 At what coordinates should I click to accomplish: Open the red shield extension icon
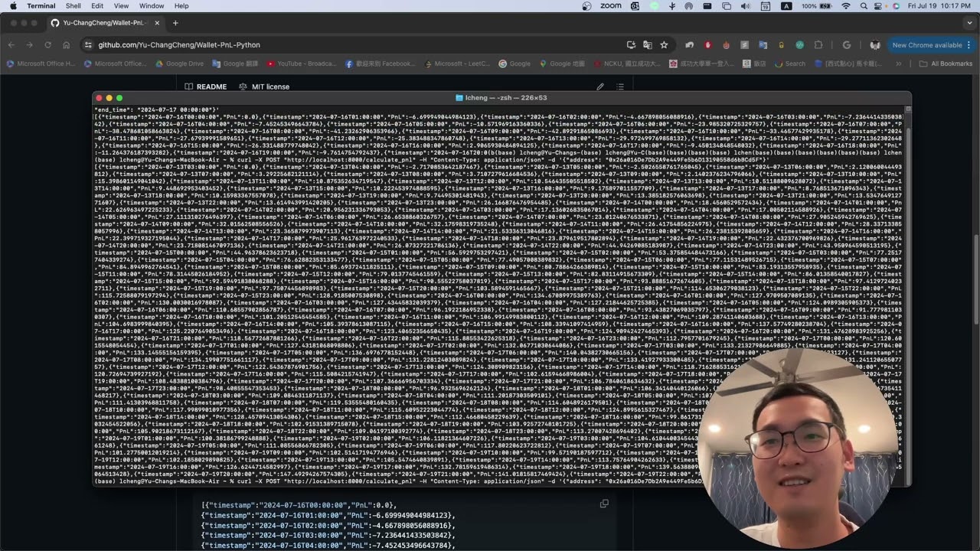click(x=707, y=45)
